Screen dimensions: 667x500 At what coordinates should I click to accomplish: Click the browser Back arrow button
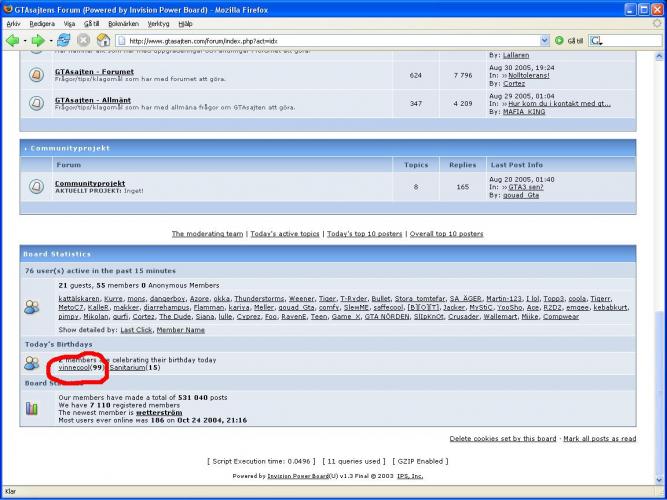tap(13, 41)
